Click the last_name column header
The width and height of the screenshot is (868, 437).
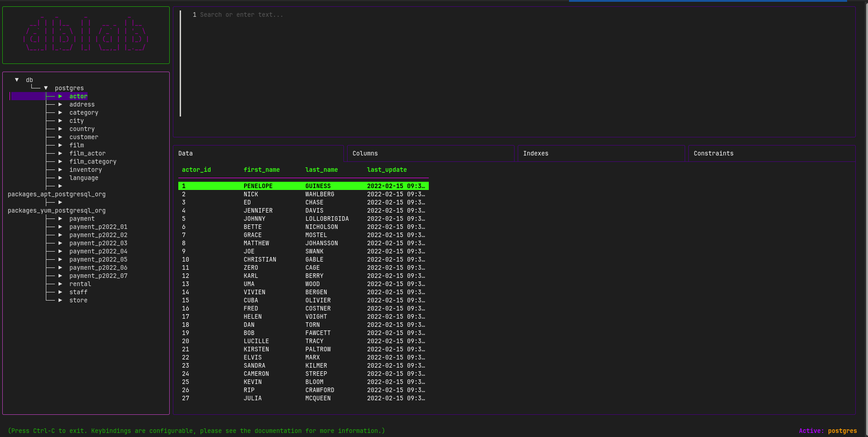(322, 170)
